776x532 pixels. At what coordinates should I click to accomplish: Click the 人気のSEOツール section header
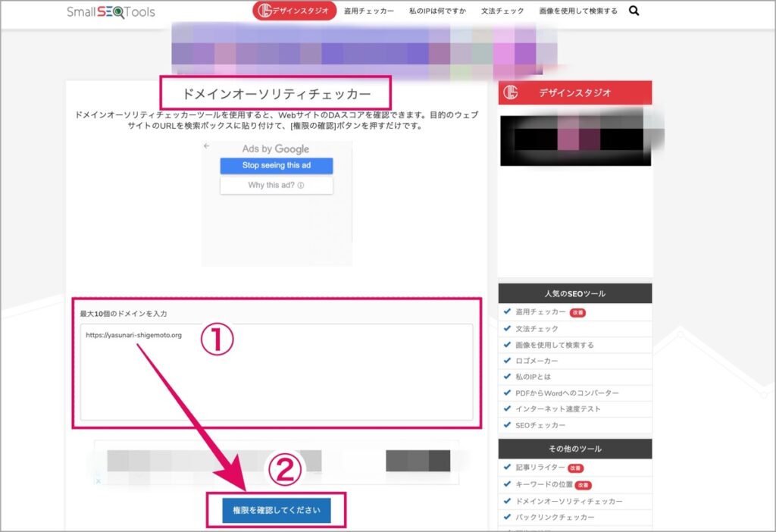[575, 293]
